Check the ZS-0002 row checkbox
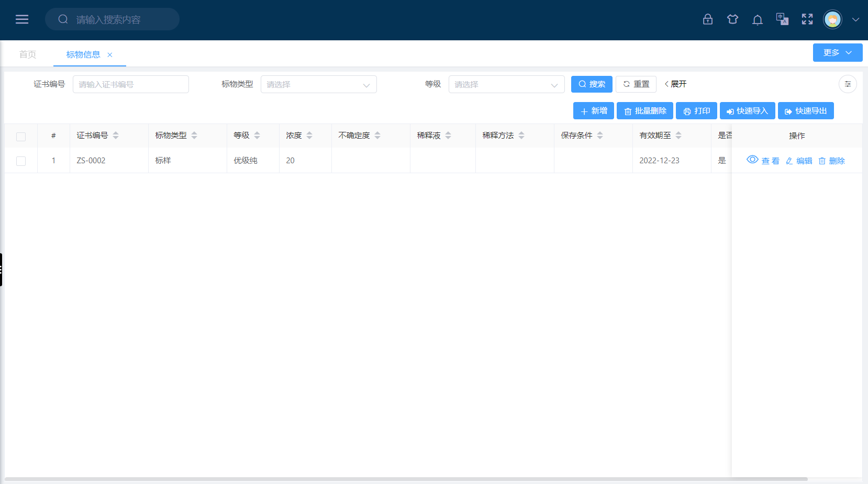 21,161
